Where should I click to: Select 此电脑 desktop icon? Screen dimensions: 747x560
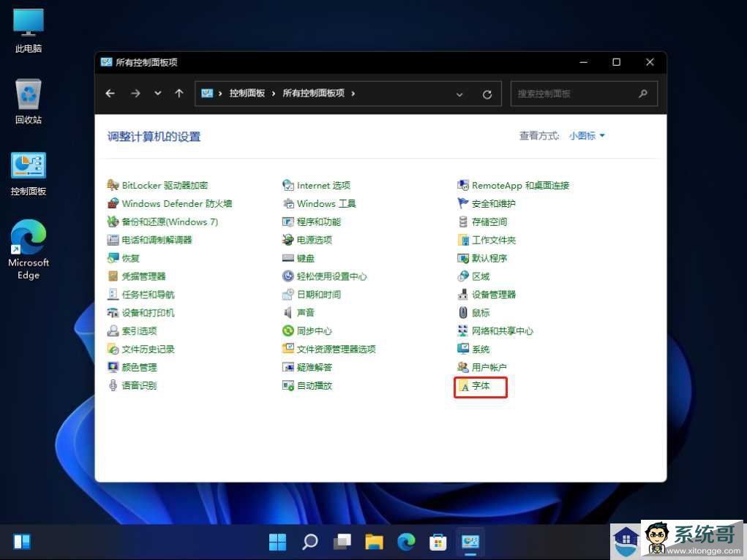(x=29, y=31)
